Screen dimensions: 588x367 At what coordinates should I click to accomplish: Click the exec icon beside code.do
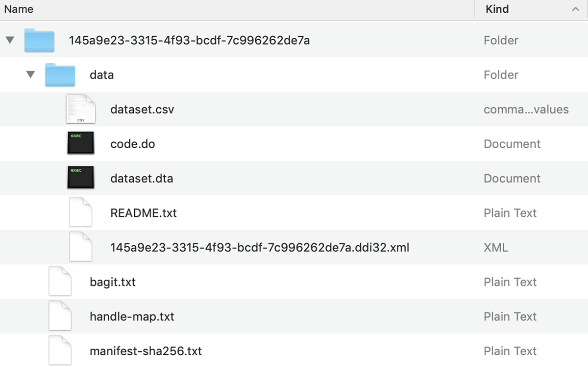click(x=80, y=143)
